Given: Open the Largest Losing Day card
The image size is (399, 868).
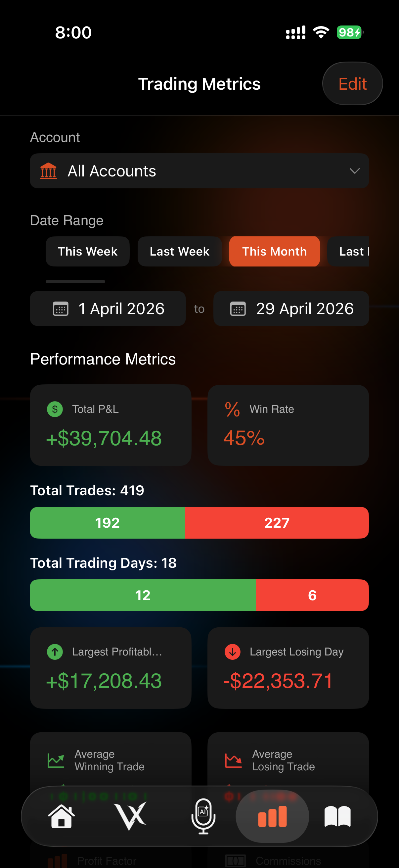Looking at the screenshot, I should (x=288, y=668).
